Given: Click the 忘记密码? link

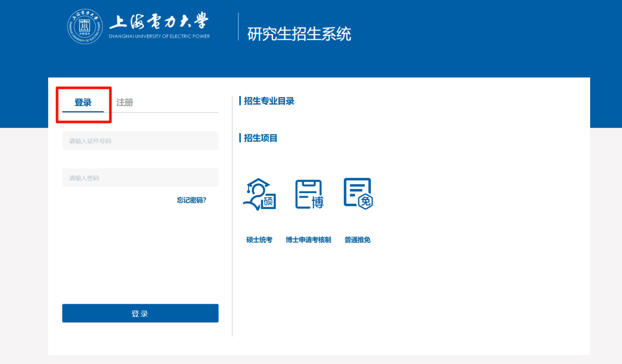Looking at the screenshot, I should tap(192, 200).
